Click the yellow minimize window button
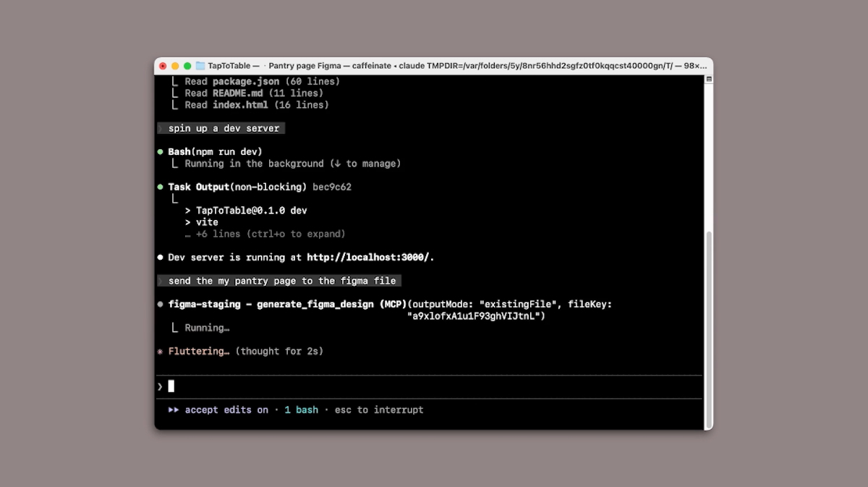Viewport: 868px width, 487px height. pyautogui.click(x=175, y=66)
